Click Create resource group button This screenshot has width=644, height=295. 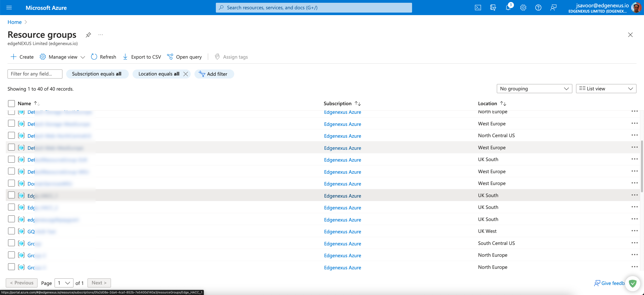pyautogui.click(x=22, y=57)
